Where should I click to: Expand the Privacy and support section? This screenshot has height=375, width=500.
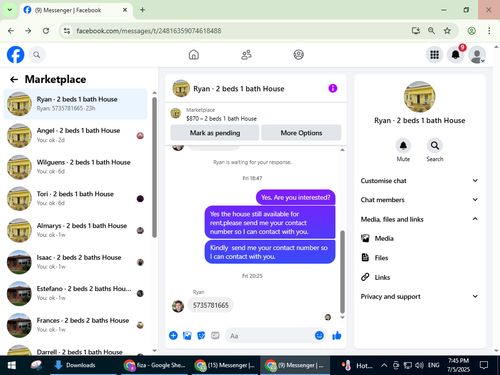pyautogui.click(x=419, y=296)
